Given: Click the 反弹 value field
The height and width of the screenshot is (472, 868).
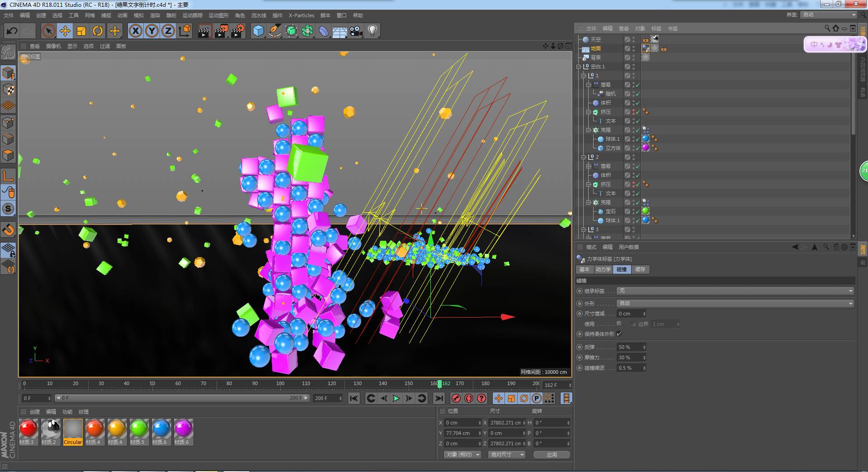Looking at the screenshot, I should [x=629, y=347].
